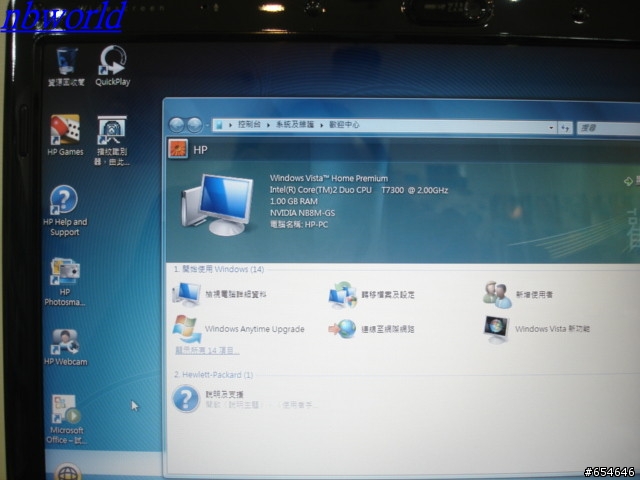640x480 pixels.
Task: Open the add new users item
Action: (x=518, y=294)
